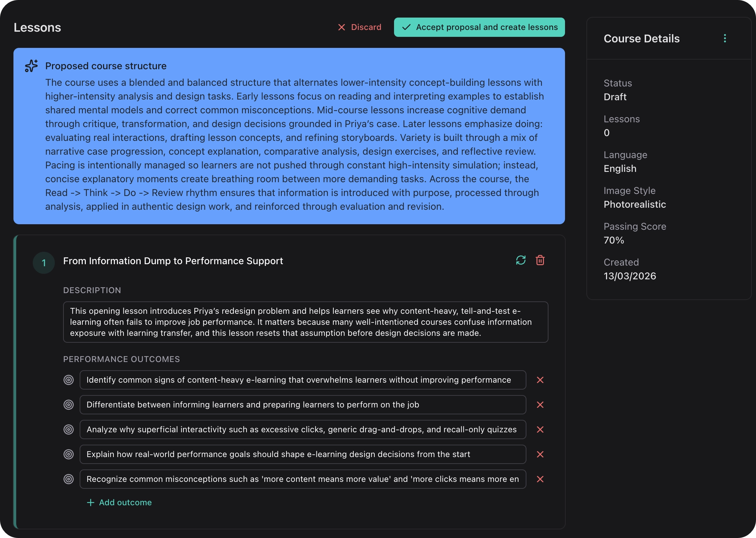Viewport: 756px width, 538px height.
Task: Remove the 'Analyze why superficial interactivity' outcome
Action: [x=540, y=430]
